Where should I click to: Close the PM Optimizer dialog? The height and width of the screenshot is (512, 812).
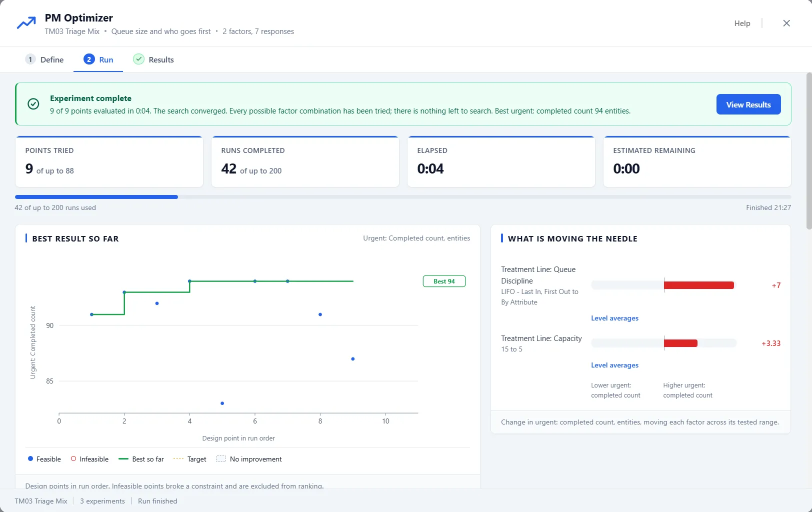786,23
